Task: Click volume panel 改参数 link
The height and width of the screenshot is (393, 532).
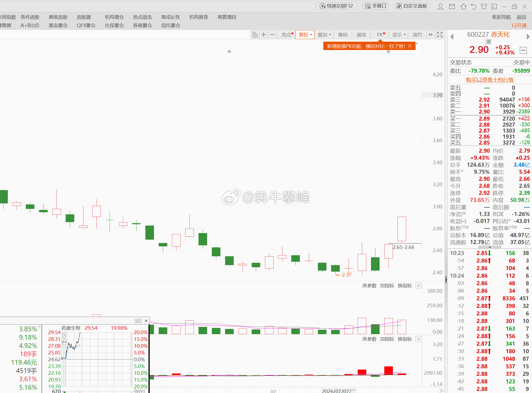Action: 369,286
